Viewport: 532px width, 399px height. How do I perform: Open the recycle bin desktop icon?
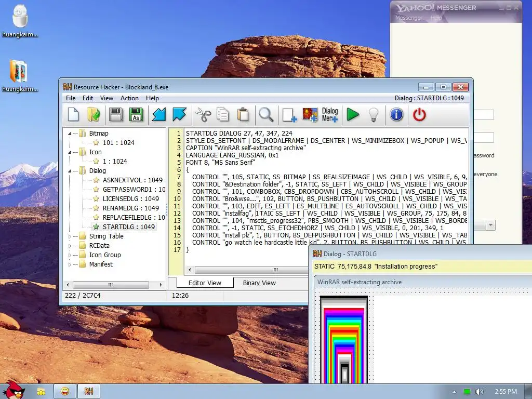[x=20, y=20]
